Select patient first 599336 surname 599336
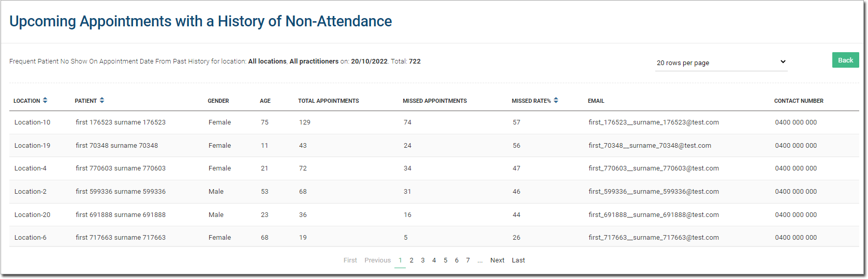Screen dimensions: 868x279 click(x=121, y=192)
